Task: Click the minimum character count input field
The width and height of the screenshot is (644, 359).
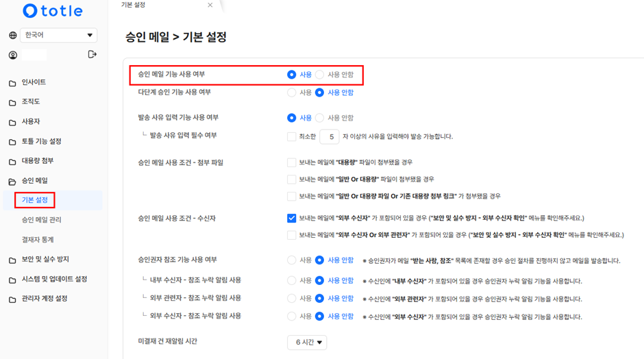Action: [x=330, y=137]
